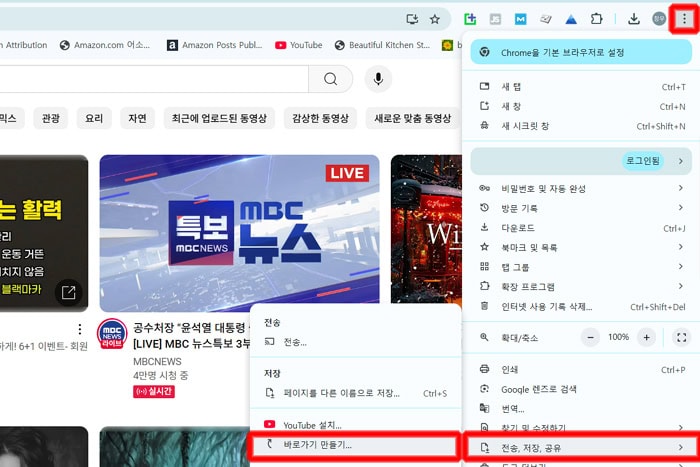
Task: Expand '찾기 및 수정하기' submenu
Action: coord(581,427)
